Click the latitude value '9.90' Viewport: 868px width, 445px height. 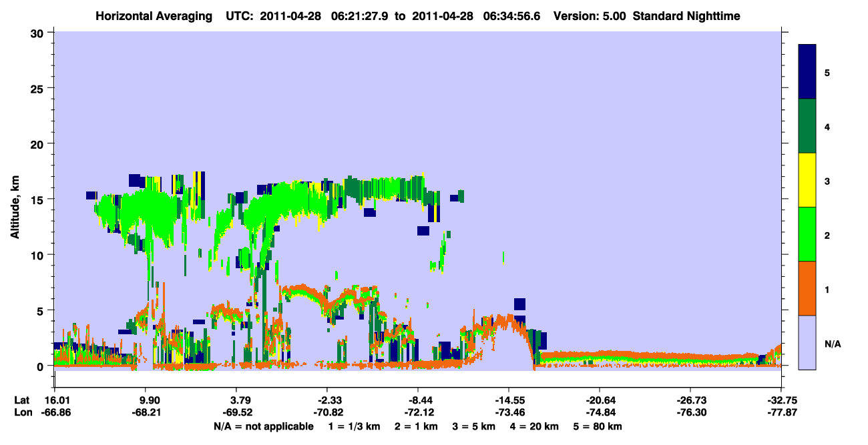(x=149, y=400)
